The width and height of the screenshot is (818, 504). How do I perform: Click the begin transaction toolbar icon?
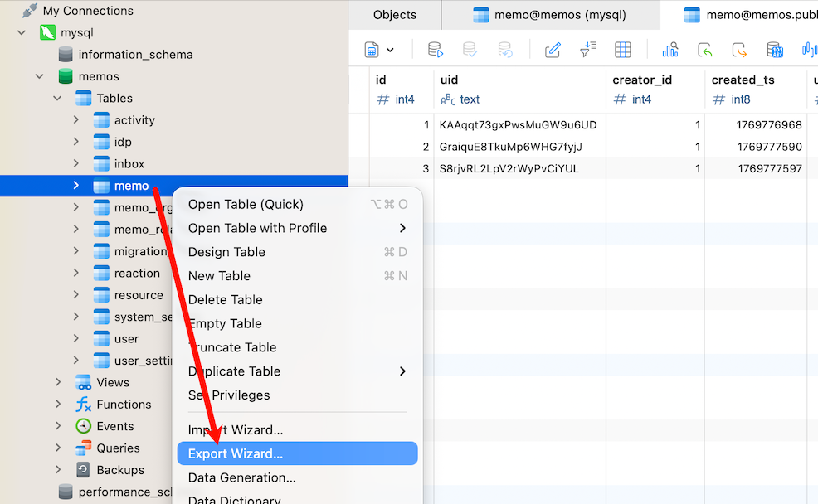click(x=436, y=51)
